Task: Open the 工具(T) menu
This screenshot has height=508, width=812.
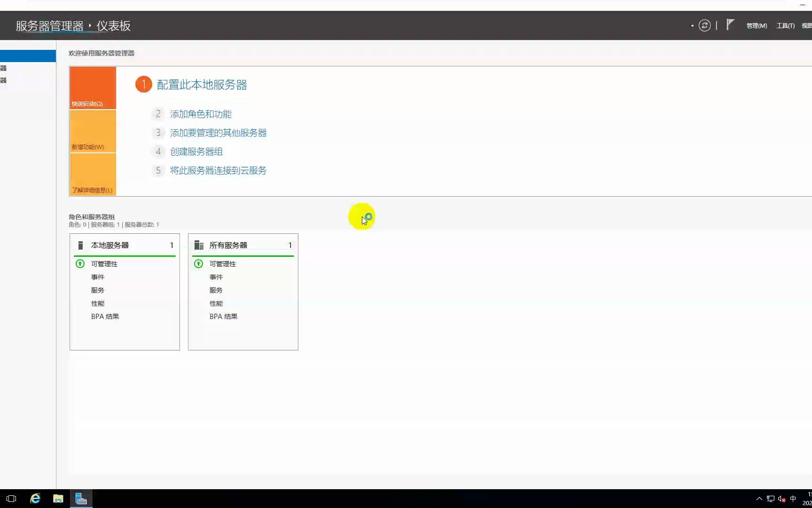Action: point(785,26)
